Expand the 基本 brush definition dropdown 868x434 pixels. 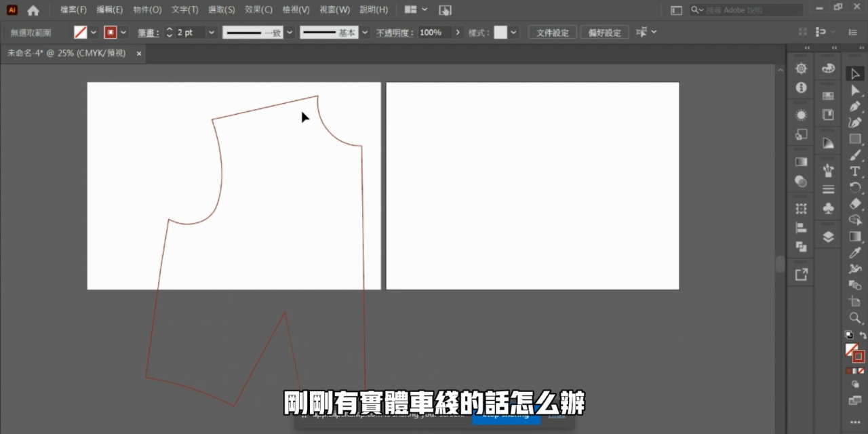[366, 33]
